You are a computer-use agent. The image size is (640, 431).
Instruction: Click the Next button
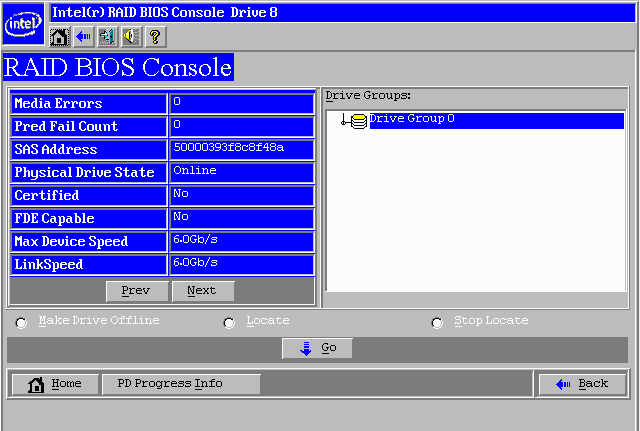tap(203, 291)
